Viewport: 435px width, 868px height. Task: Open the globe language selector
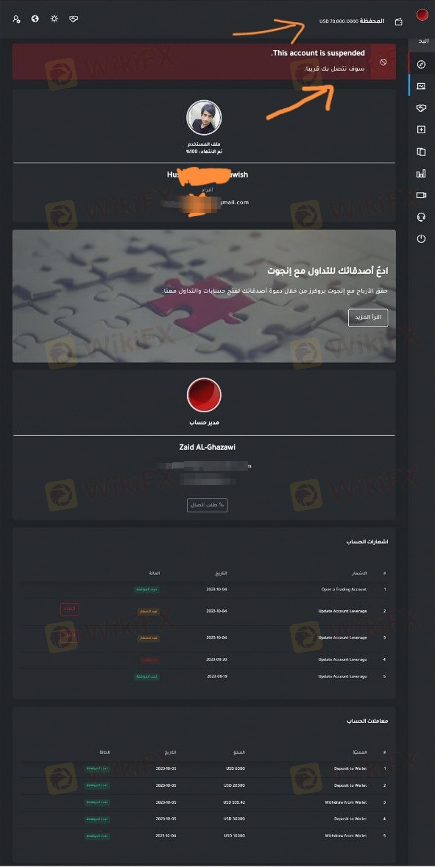click(x=35, y=19)
